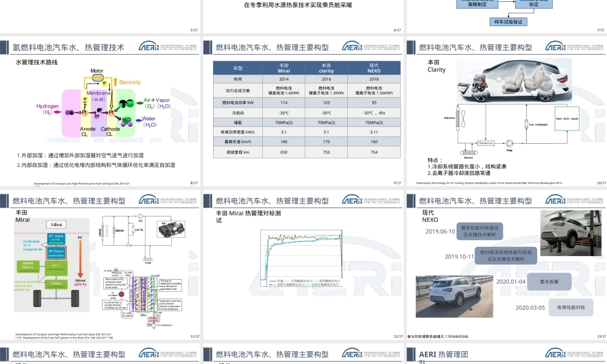Click the Air+Vapor label in the diagram
Screen dimensions: 607x364
pos(157,103)
